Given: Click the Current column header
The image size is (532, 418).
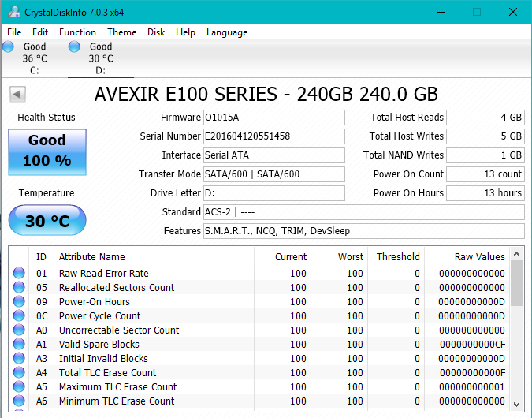Looking at the screenshot, I should [x=282, y=256].
